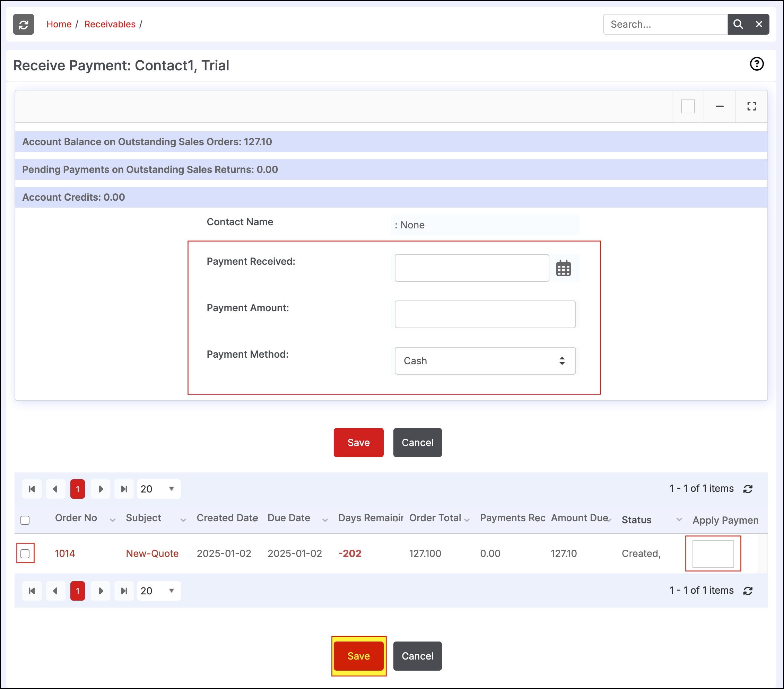The height and width of the screenshot is (689, 784).
Task: Clear the search with the X icon
Action: [759, 24]
